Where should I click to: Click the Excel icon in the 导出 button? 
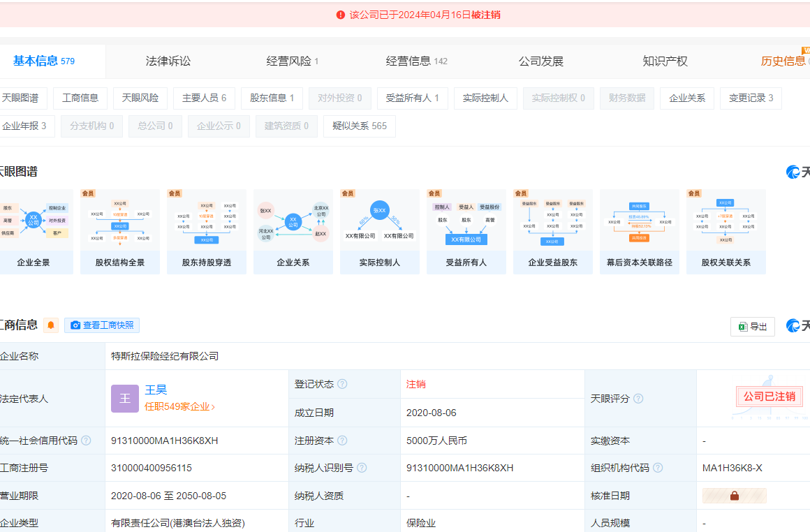[x=742, y=326]
